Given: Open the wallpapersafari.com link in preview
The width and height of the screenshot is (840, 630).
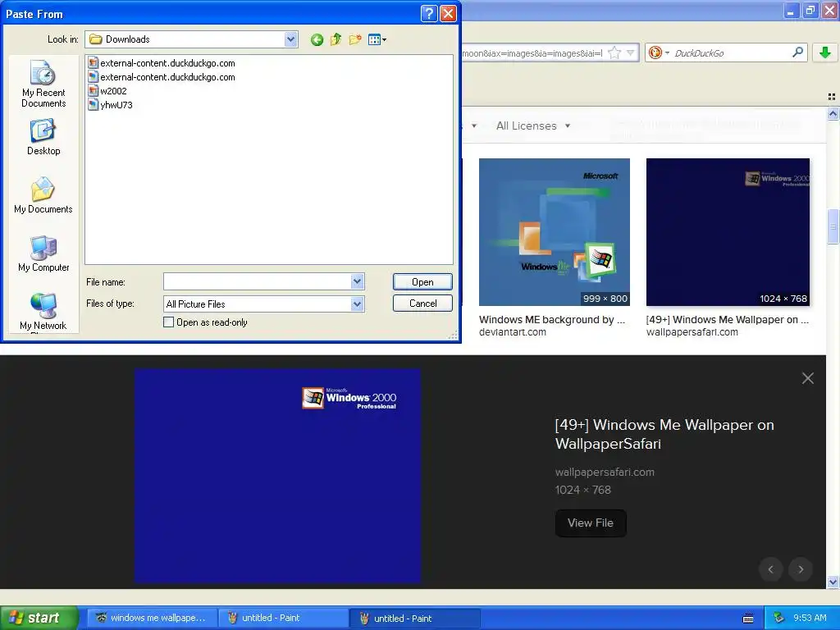Looking at the screenshot, I should (605, 472).
